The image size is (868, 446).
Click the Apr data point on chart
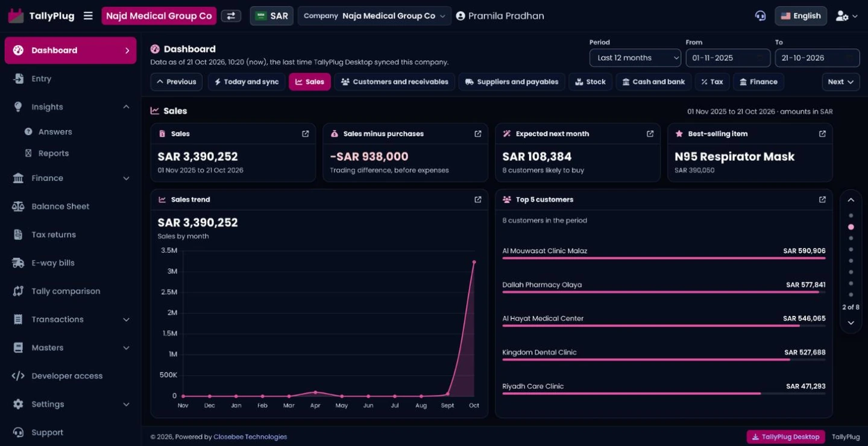click(315, 392)
